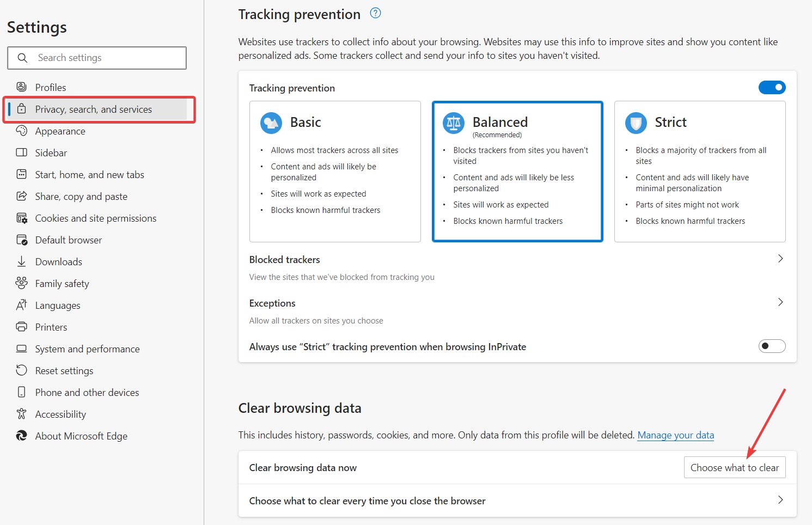Click the Choose what to clear button
The image size is (812, 525).
click(x=734, y=468)
